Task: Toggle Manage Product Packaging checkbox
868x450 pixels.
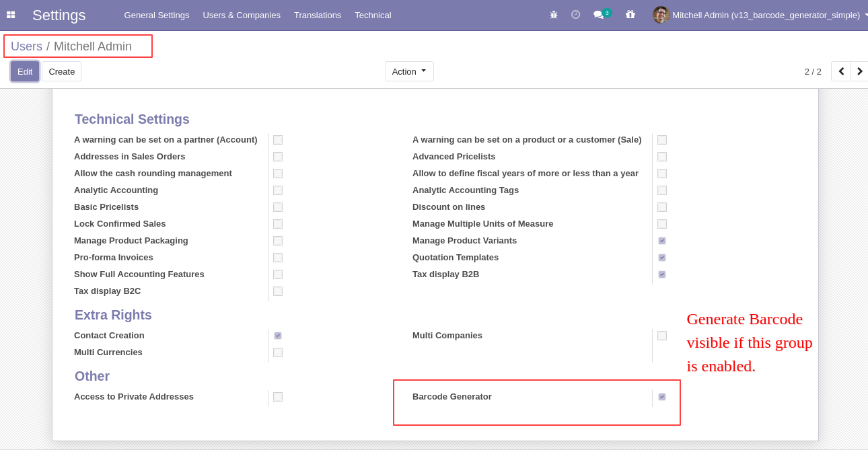Action: click(x=278, y=241)
